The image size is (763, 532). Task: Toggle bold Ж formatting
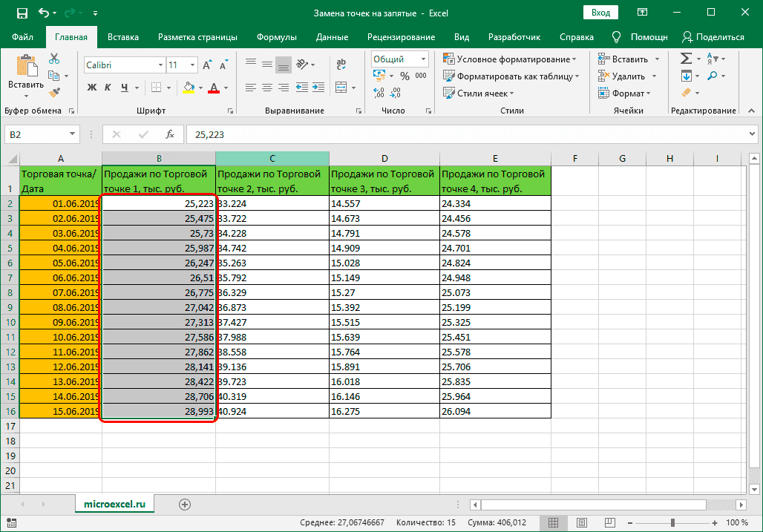(92, 88)
